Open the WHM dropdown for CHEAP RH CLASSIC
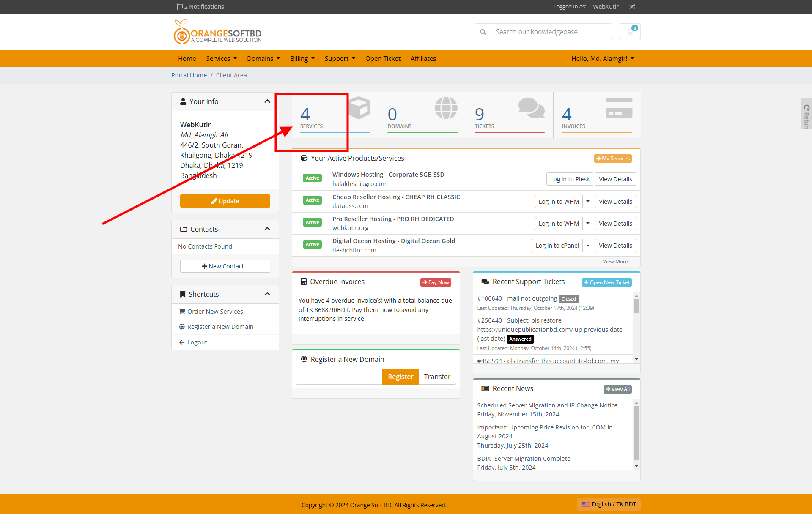Image resolution: width=812 pixels, height=514 pixels. point(588,201)
